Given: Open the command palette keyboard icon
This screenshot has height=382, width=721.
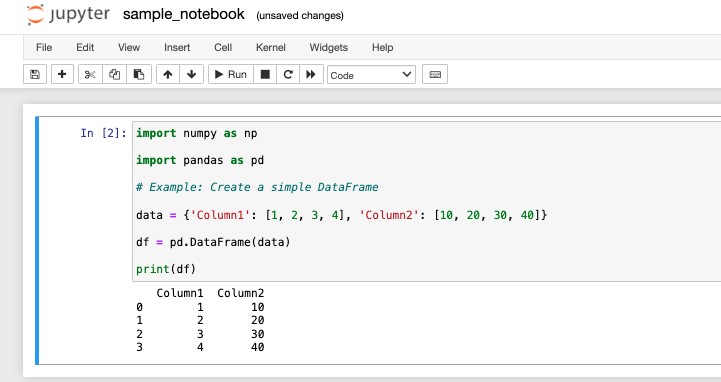Looking at the screenshot, I should [435, 74].
